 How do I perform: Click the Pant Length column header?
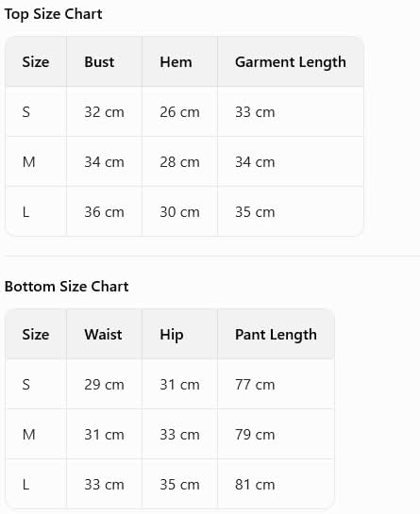point(276,335)
